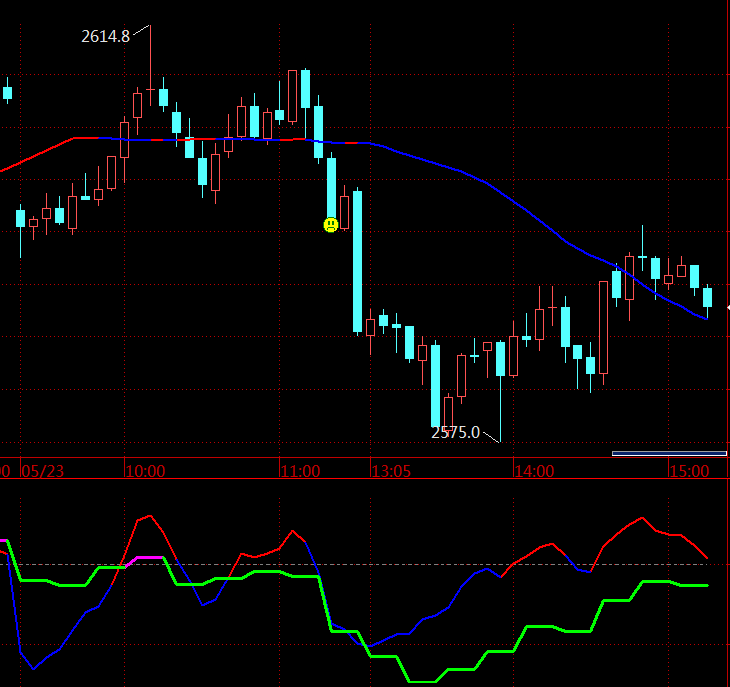Select the 2614.8 high price label
This screenshot has width=730, height=687.
click(x=105, y=36)
